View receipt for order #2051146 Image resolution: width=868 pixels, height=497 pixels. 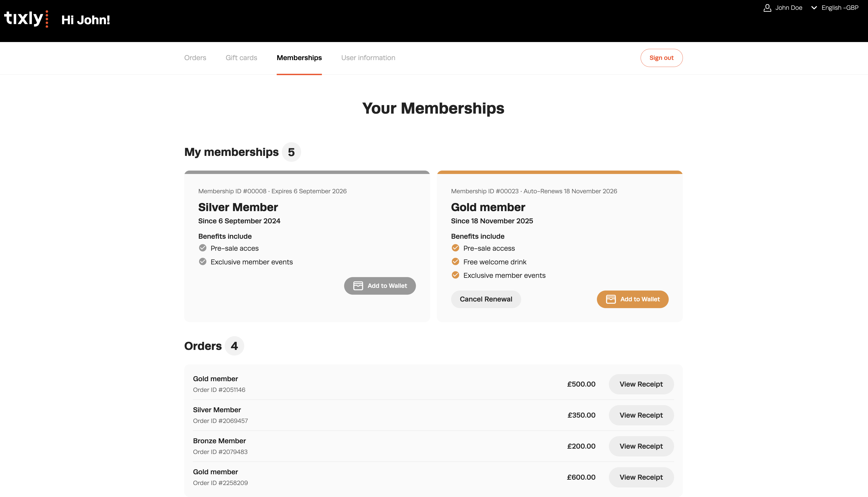641,384
